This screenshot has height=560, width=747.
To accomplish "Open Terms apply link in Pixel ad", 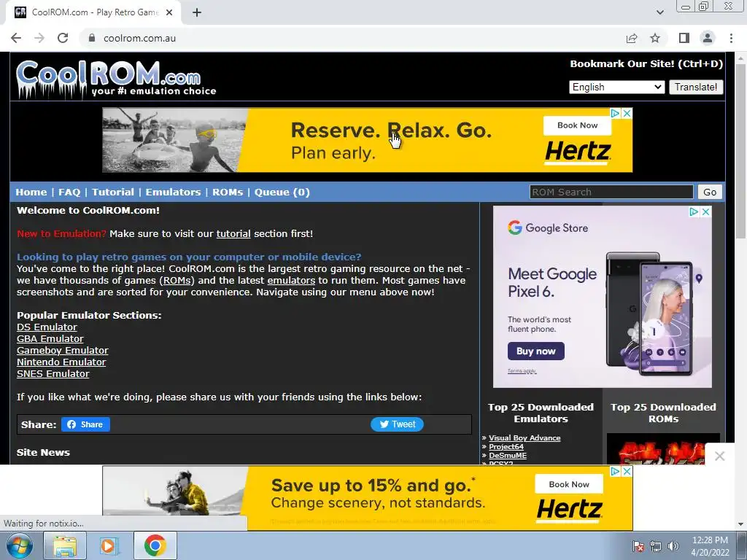I will 522,371.
